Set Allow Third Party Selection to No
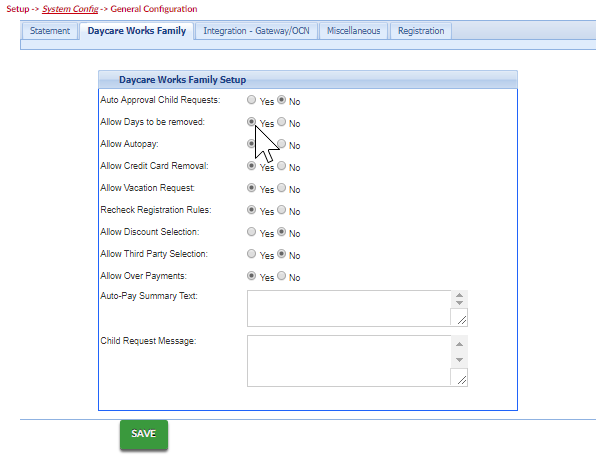 coord(281,254)
